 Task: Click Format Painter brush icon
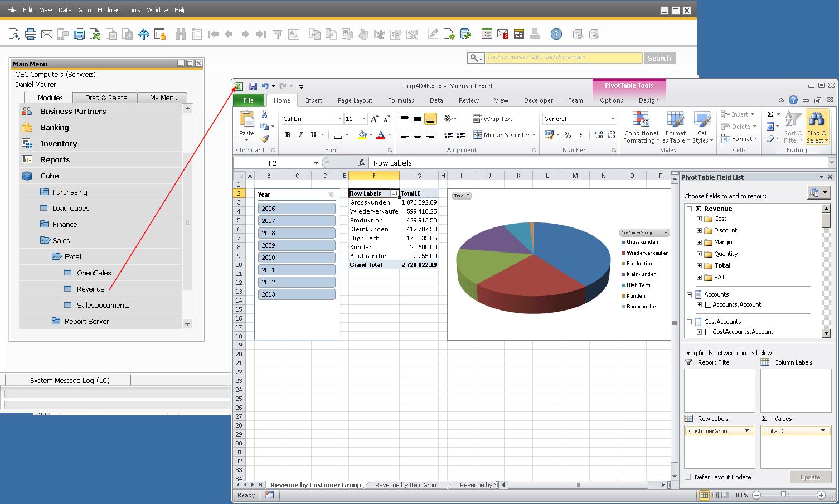pyautogui.click(x=265, y=139)
